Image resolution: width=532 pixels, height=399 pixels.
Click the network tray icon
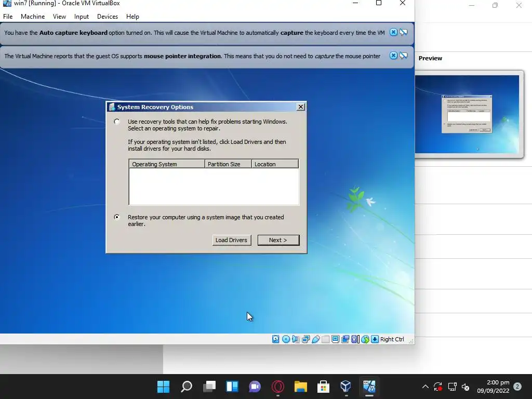453,387
